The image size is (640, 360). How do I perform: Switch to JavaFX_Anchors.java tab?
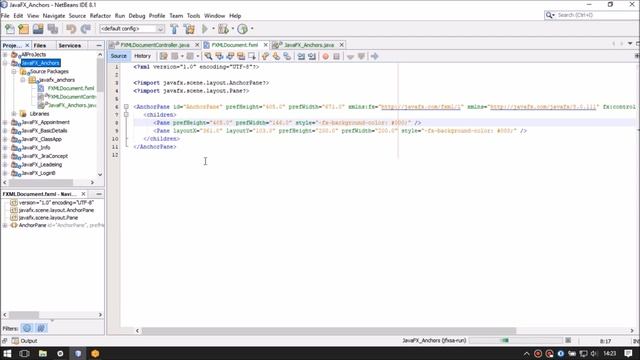click(309, 45)
